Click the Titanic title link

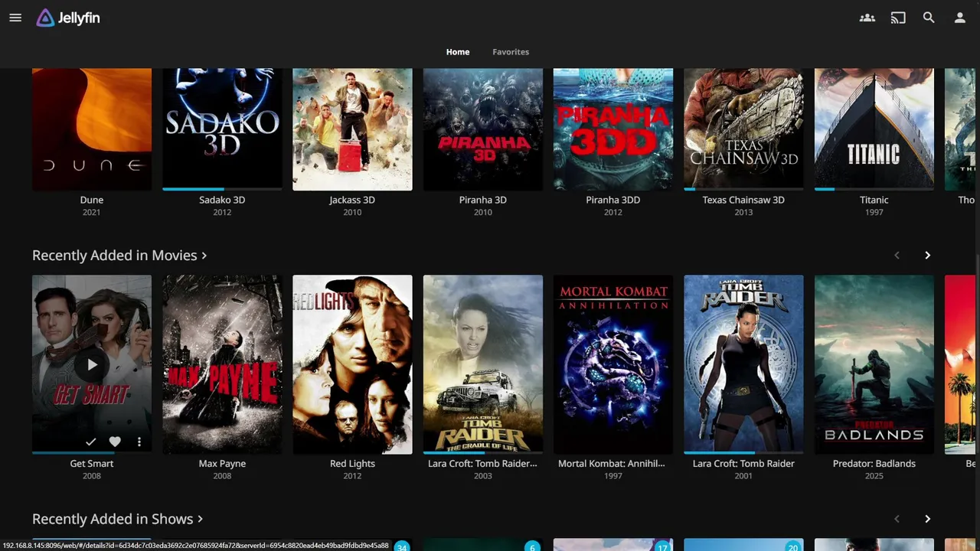874,200
